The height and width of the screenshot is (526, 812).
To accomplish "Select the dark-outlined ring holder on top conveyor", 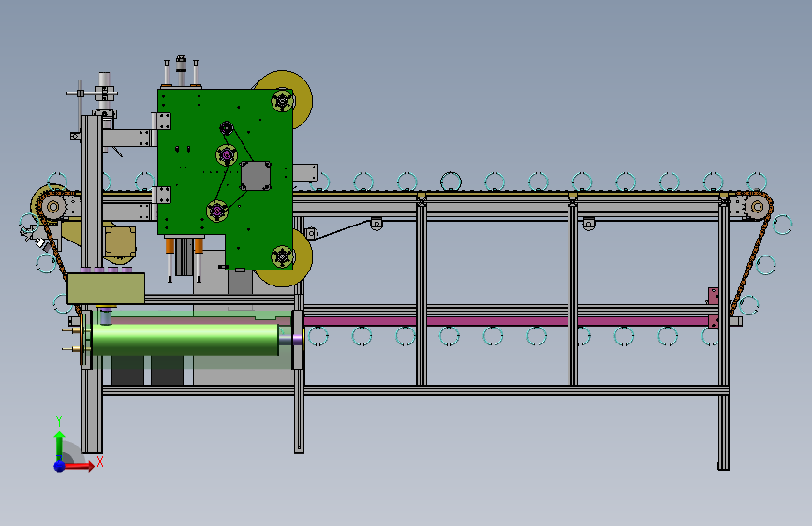I will (x=450, y=182).
